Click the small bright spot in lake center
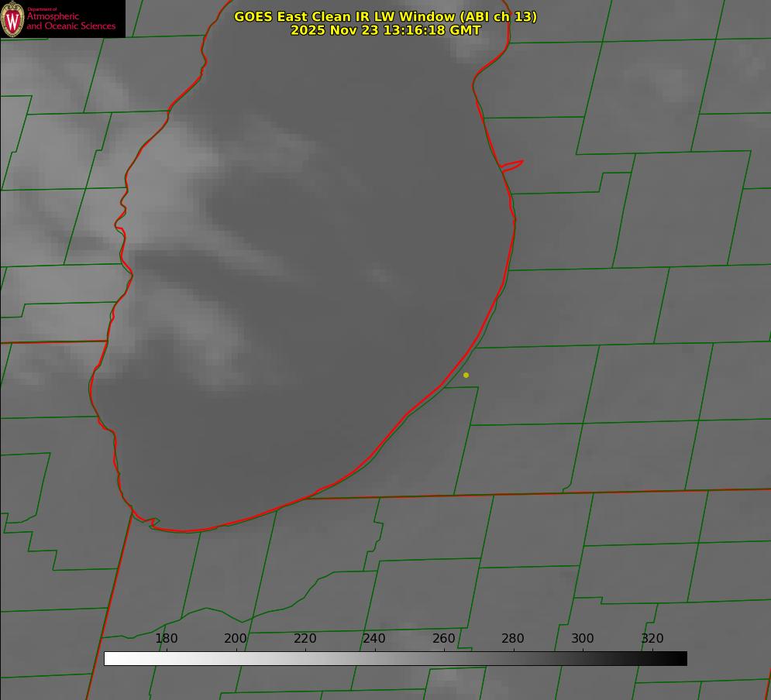The width and height of the screenshot is (771, 700). 380,275
